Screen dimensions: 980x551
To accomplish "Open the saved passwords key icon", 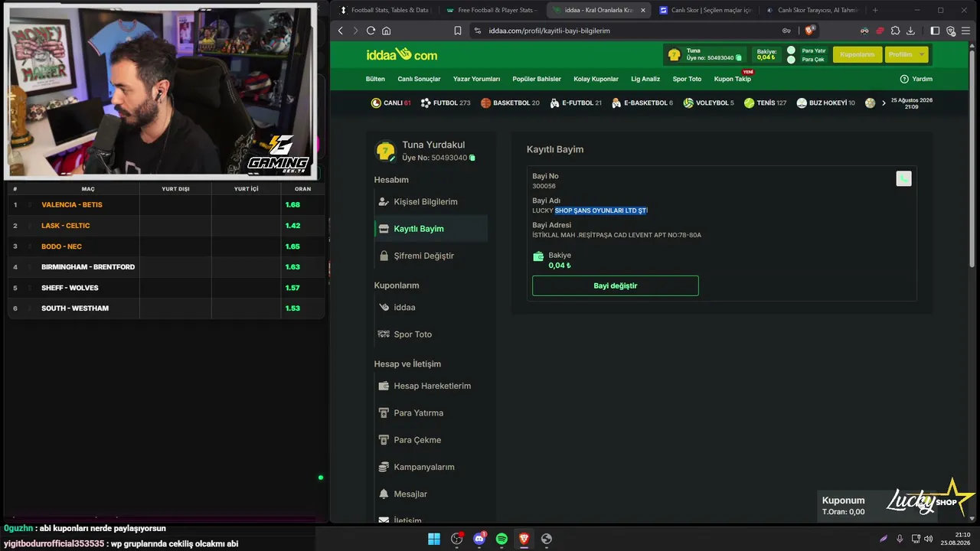I will 786,31.
